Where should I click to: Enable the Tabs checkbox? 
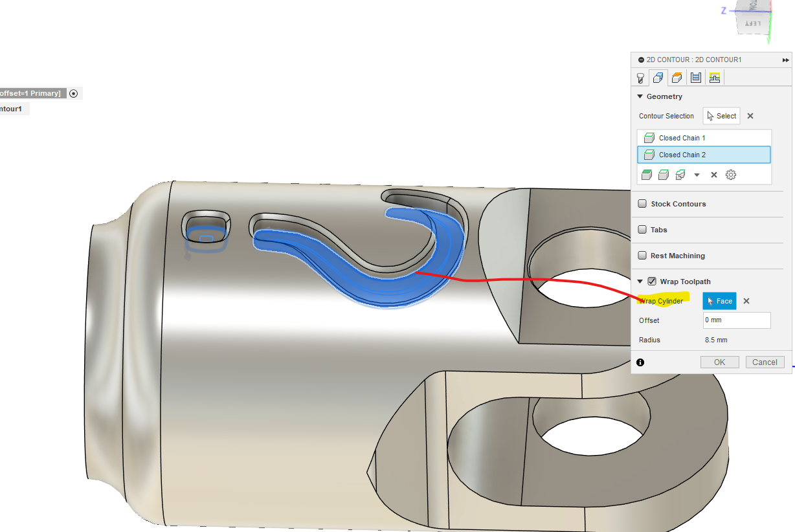(x=642, y=229)
